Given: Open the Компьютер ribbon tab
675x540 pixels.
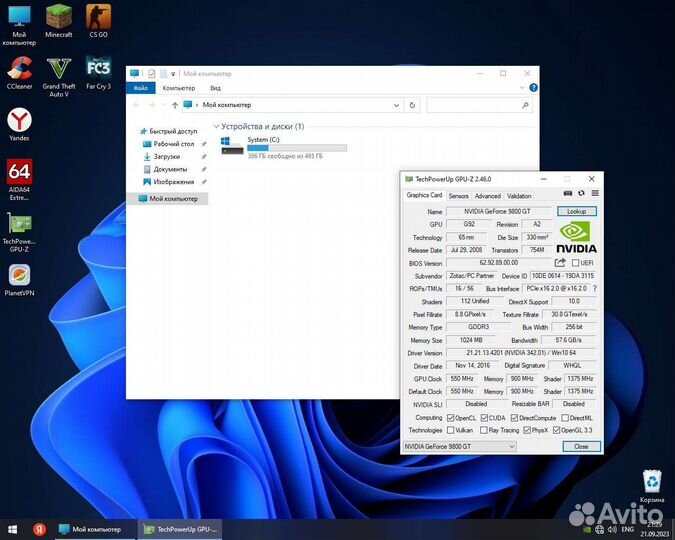Looking at the screenshot, I should (x=179, y=88).
